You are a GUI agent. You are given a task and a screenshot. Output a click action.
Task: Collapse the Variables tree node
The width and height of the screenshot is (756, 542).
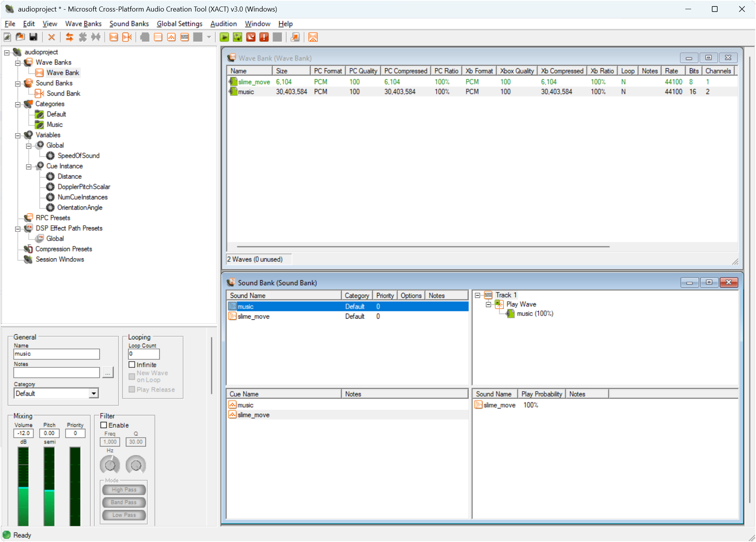point(18,135)
